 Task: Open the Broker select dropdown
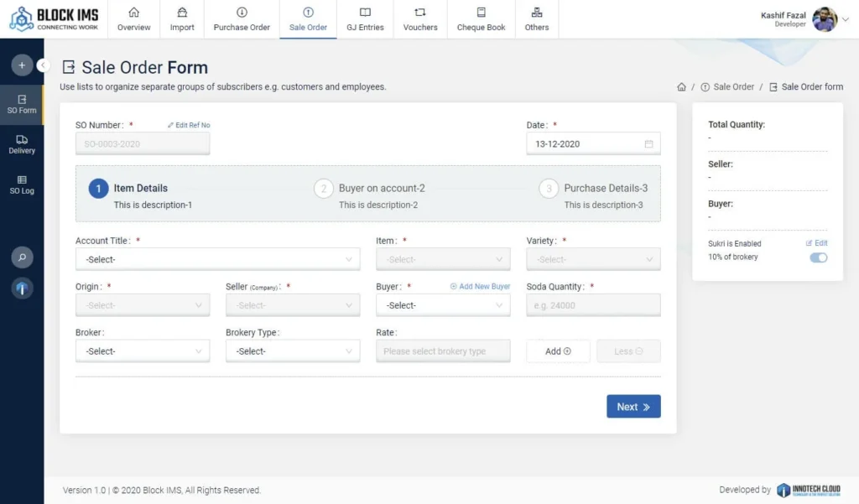[x=143, y=351]
